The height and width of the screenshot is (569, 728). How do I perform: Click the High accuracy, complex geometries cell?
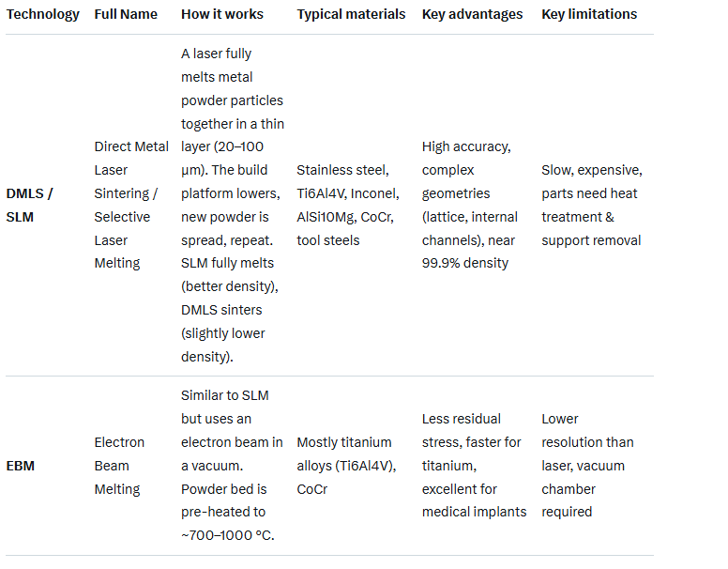467,205
